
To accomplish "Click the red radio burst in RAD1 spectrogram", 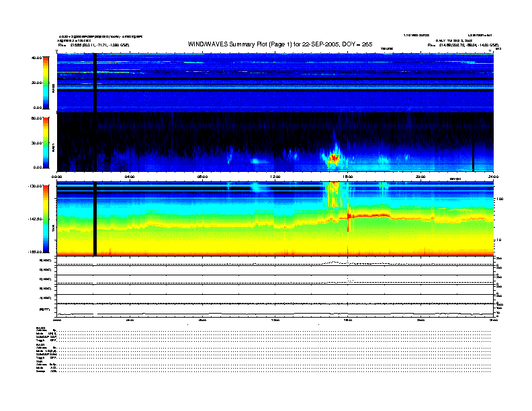I will pos(335,158).
